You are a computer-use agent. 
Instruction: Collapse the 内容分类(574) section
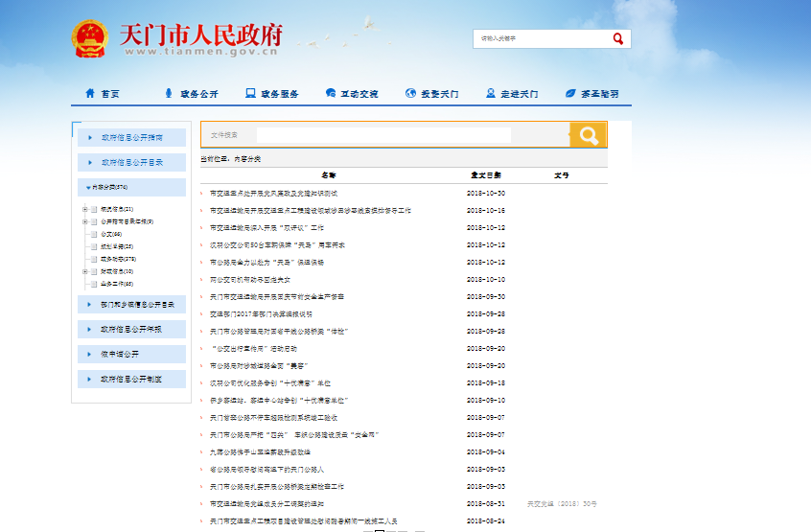88,188
